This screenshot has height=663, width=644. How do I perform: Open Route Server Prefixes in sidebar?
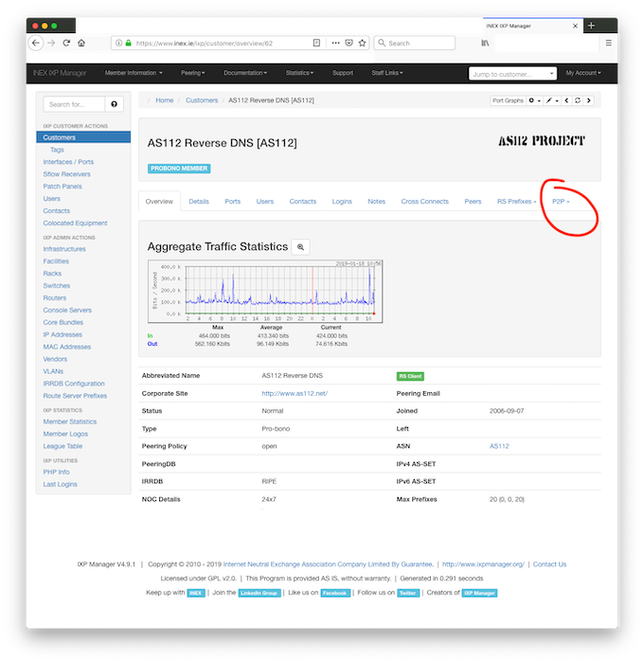tap(75, 396)
